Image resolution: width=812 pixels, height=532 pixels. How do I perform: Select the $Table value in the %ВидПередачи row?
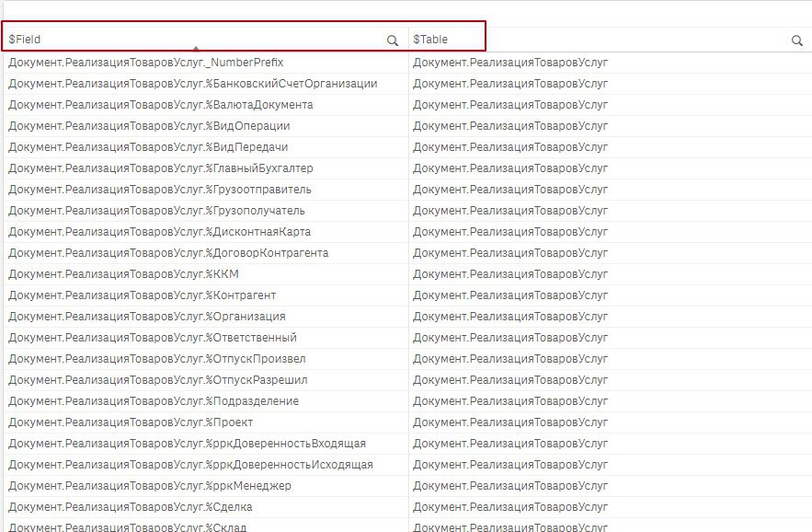click(x=510, y=147)
